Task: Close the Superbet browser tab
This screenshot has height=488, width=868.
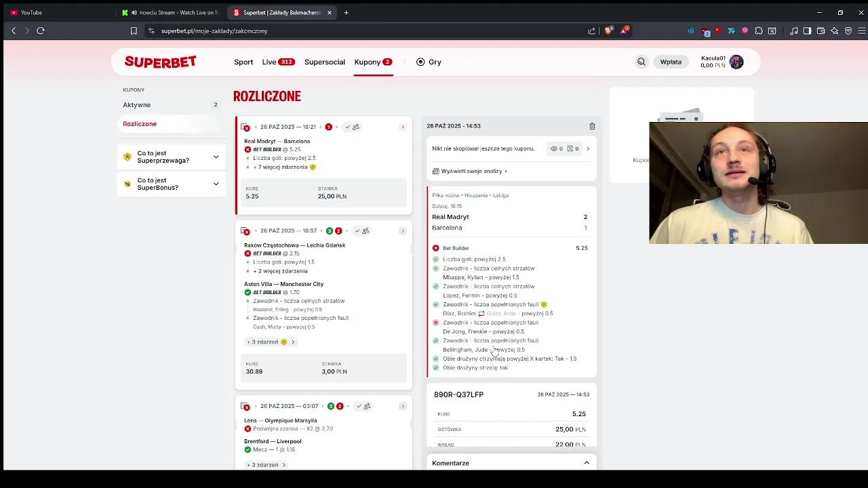Action: point(330,12)
